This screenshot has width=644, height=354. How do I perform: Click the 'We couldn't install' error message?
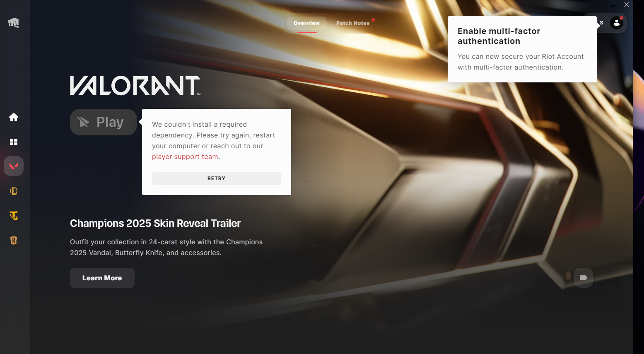tap(214, 140)
